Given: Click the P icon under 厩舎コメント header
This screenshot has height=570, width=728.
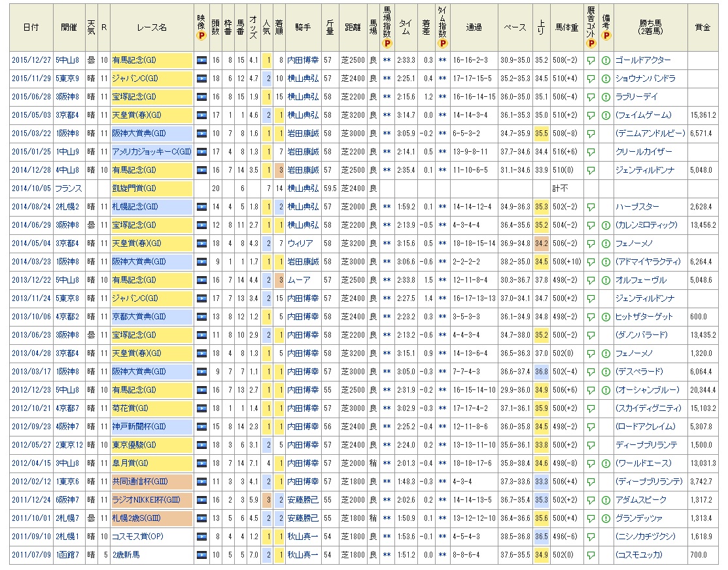Looking at the screenshot, I should tap(591, 43).
